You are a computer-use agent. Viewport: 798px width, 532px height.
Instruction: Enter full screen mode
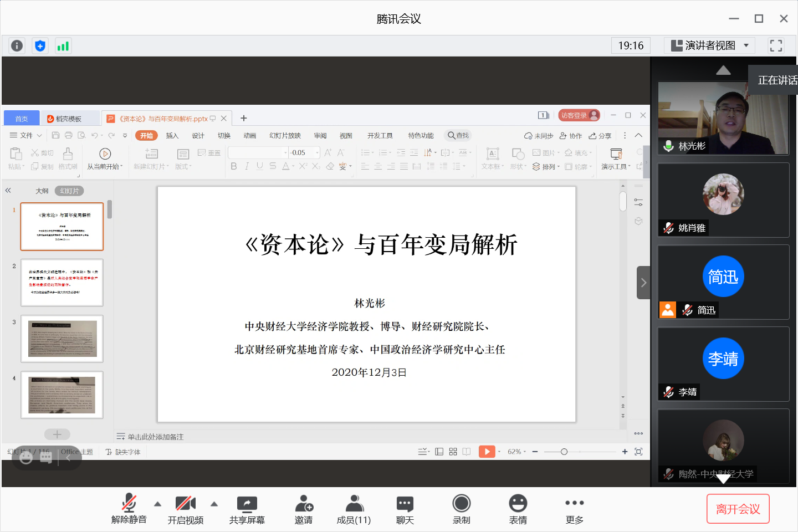pos(776,45)
